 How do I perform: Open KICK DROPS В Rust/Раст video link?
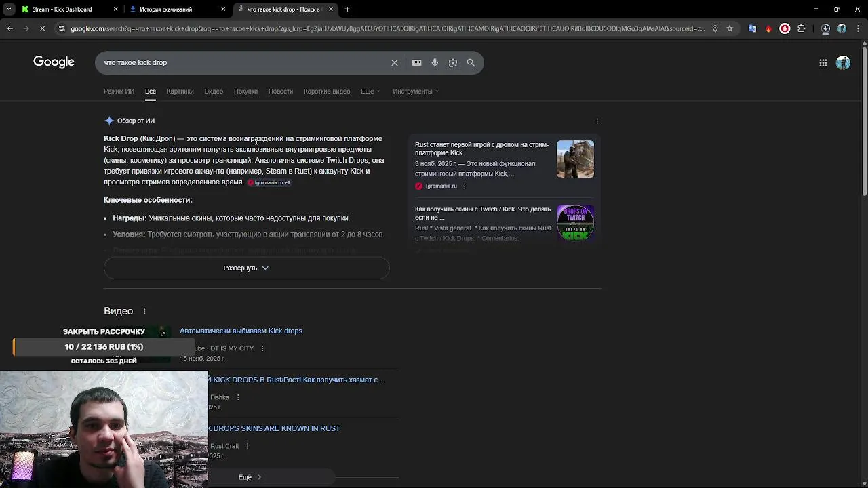tap(297, 380)
